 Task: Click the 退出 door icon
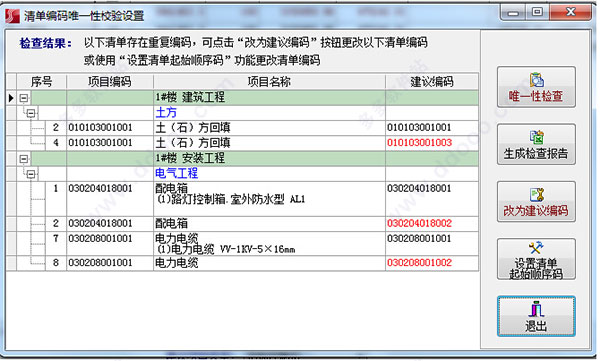tap(536, 309)
